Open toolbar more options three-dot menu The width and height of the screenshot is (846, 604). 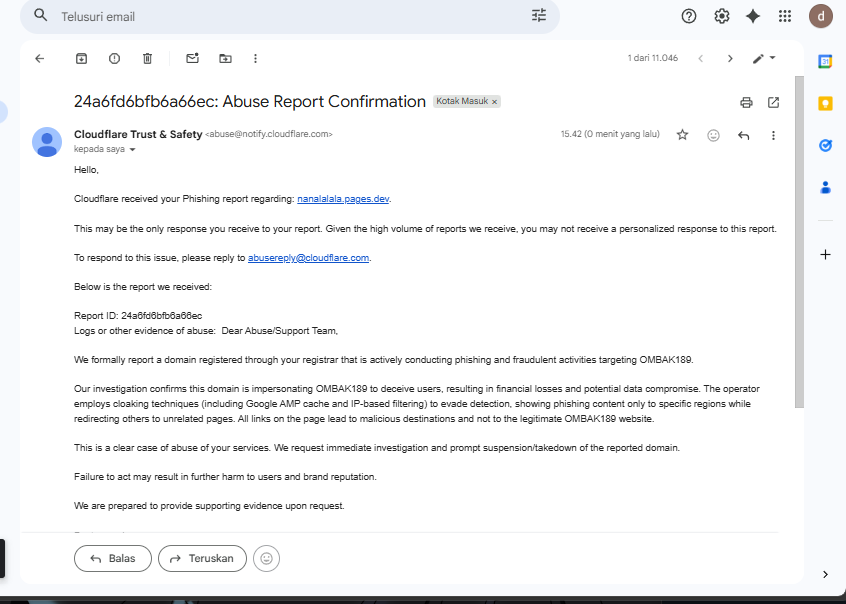255,58
